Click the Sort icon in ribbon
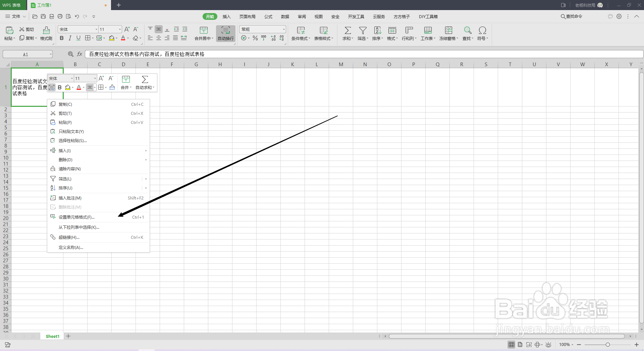Viewport: 644px width, 351px height. click(378, 30)
